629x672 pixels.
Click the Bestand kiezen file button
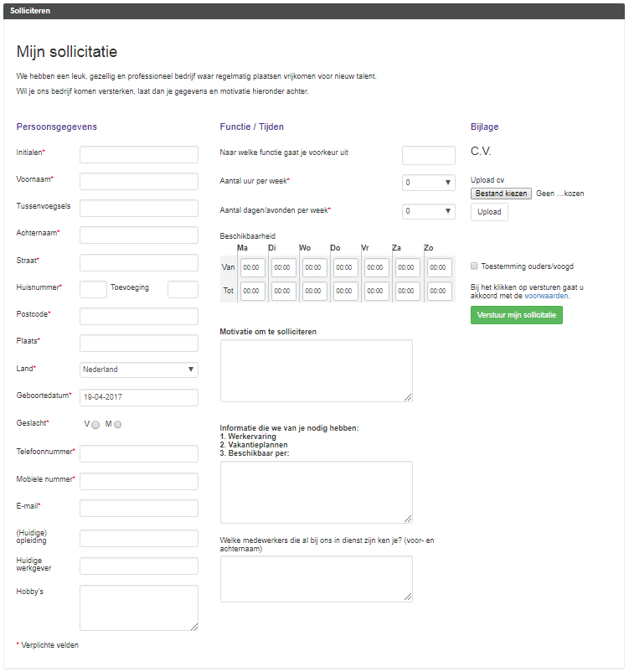click(501, 194)
